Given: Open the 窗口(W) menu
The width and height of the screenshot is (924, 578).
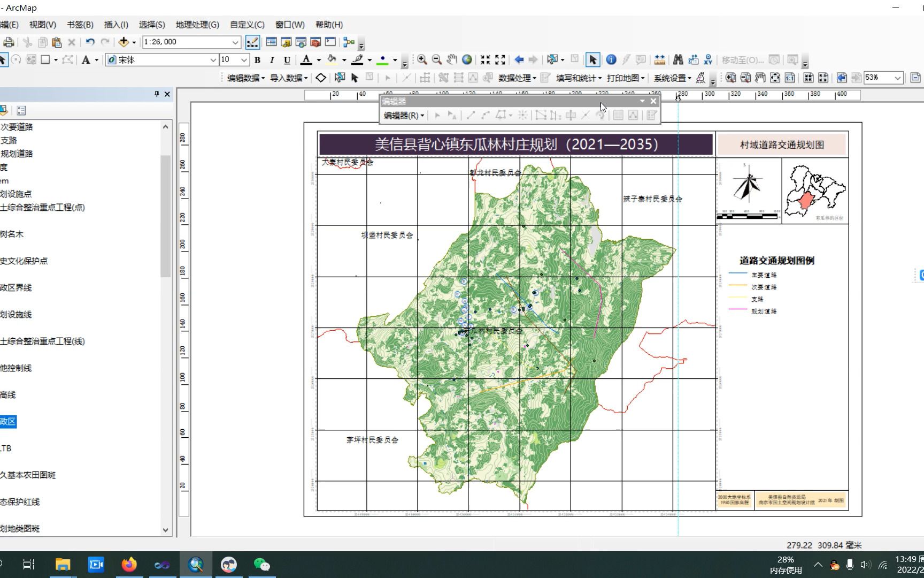Looking at the screenshot, I should 289,24.
